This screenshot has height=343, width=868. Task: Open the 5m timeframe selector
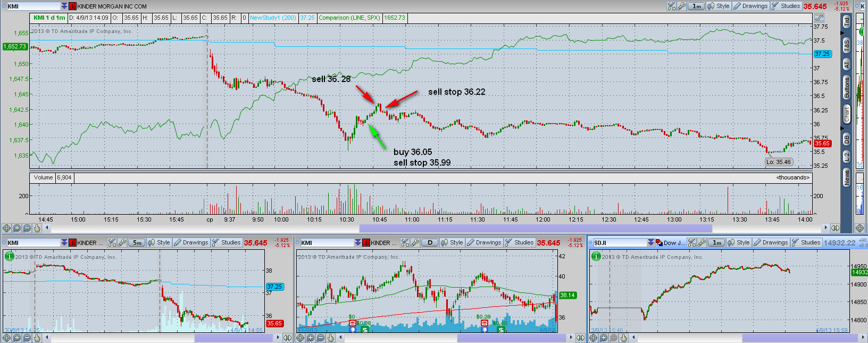(137, 242)
